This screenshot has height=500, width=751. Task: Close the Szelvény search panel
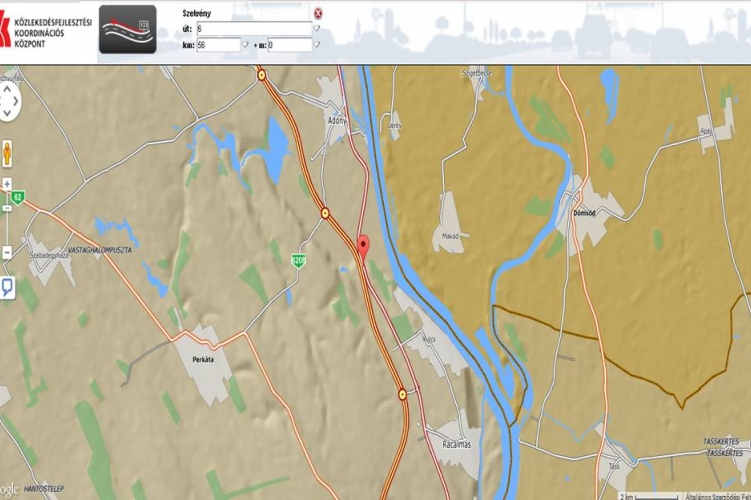pyautogui.click(x=318, y=13)
